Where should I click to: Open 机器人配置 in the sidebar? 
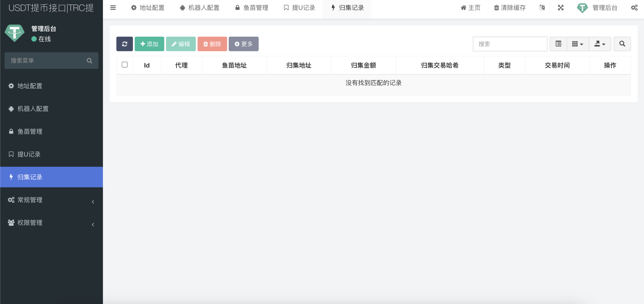pyautogui.click(x=33, y=109)
